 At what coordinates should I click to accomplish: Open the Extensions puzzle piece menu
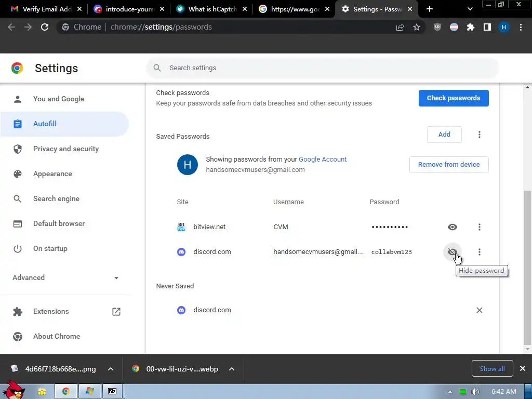(471, 27)
